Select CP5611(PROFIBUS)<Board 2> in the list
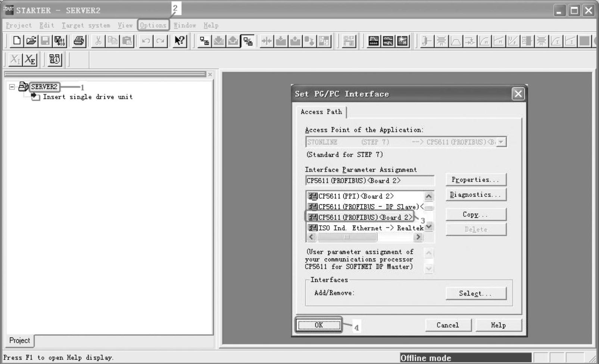 click(x=360, y=217)
